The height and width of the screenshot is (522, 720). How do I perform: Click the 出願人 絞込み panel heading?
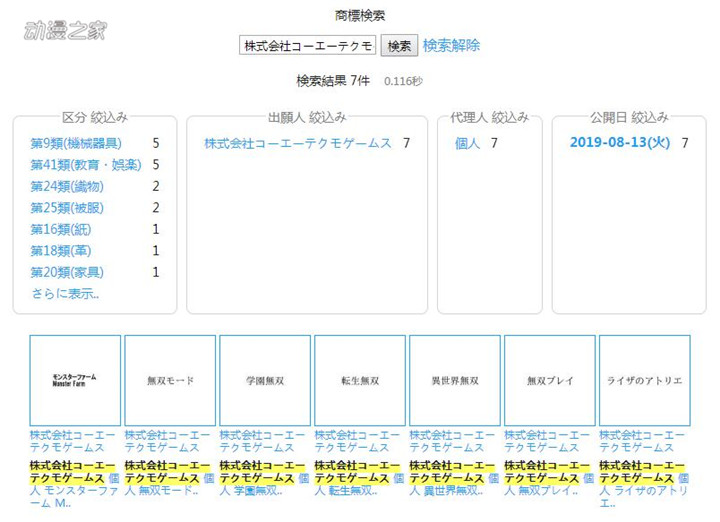click(307, 118)
